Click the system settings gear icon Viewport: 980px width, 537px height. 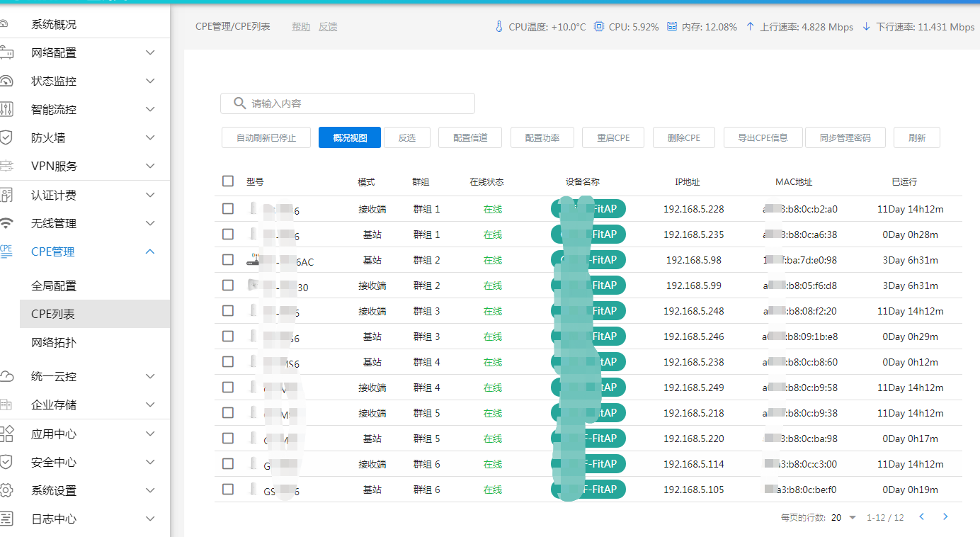point(6,490)
